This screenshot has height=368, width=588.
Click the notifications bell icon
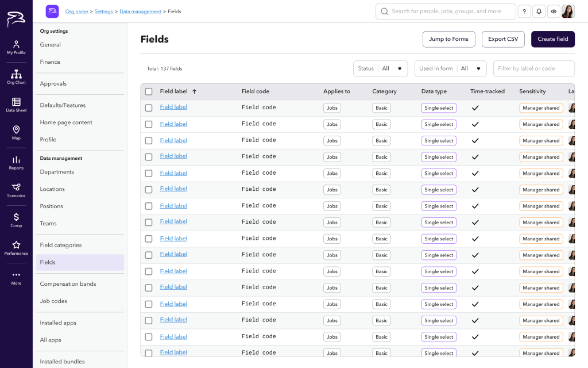pyautogui.click(x=539, y=11)
